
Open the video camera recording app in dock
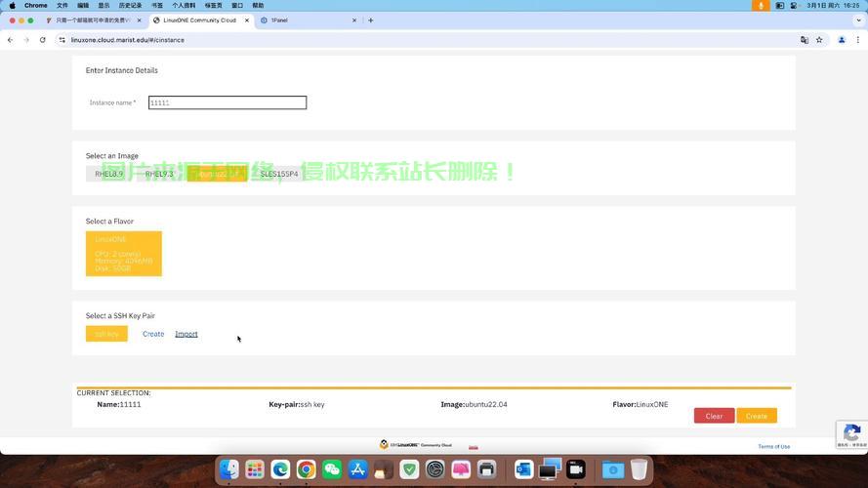[576, 469]
